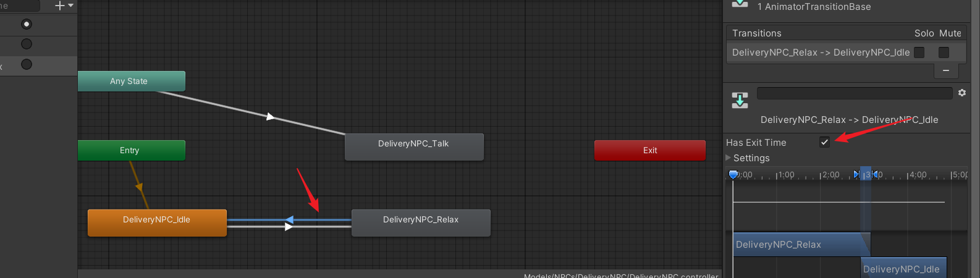Select DeliveryNPC_Relax -> DeliveryNPC_Idle in Transitions list
The image size is (980, 278).
[x=821, y=53]
